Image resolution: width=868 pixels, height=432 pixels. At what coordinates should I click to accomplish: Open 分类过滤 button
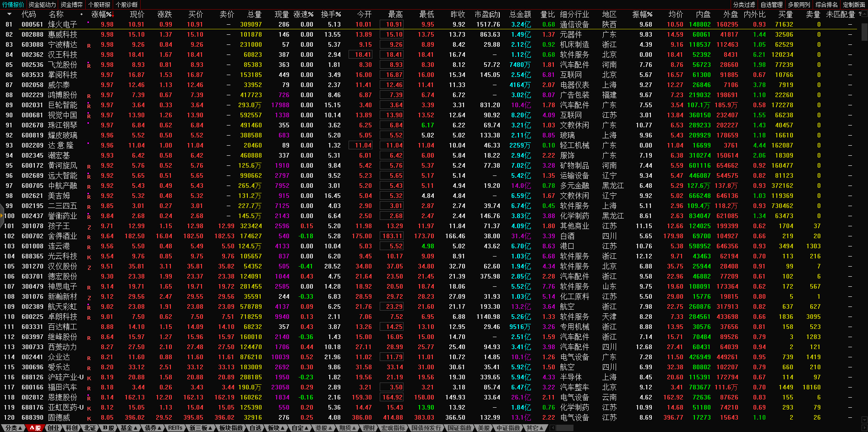pyautogui.click(x=744, y=5)
